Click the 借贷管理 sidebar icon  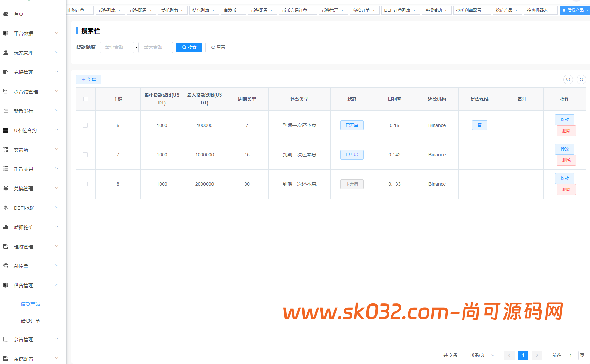tap(6, 285)
